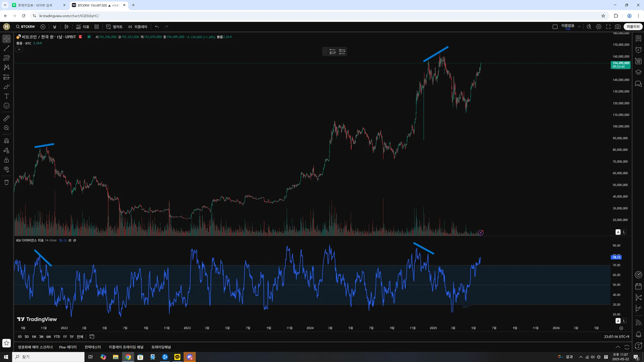Toggle log scale L on RSI pane
644x362 pixels.
624,321
